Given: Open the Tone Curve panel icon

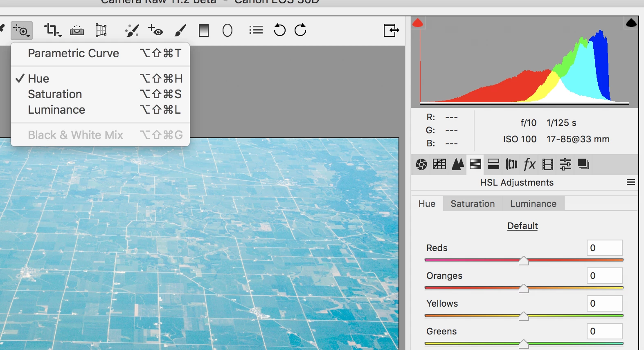Looking at the screenshot, I should click(x=439, y=164).
